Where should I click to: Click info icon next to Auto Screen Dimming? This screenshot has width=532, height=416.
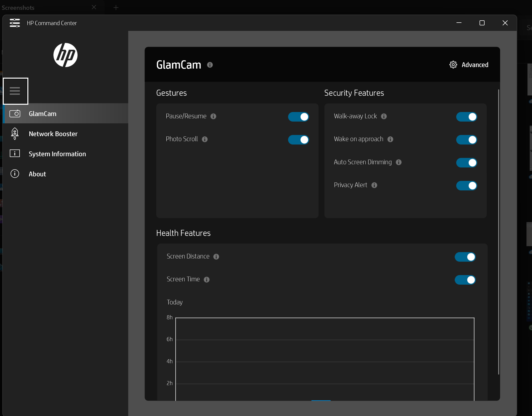pos(398,162)
